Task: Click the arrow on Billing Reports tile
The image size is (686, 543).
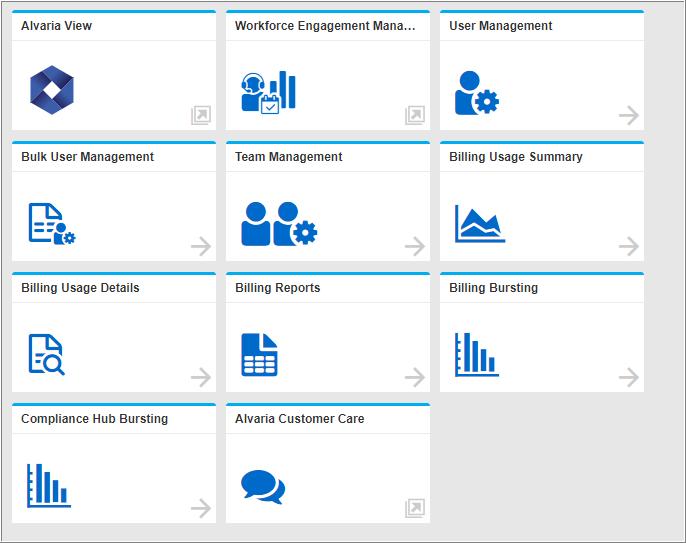Action: tap(414, 377)
